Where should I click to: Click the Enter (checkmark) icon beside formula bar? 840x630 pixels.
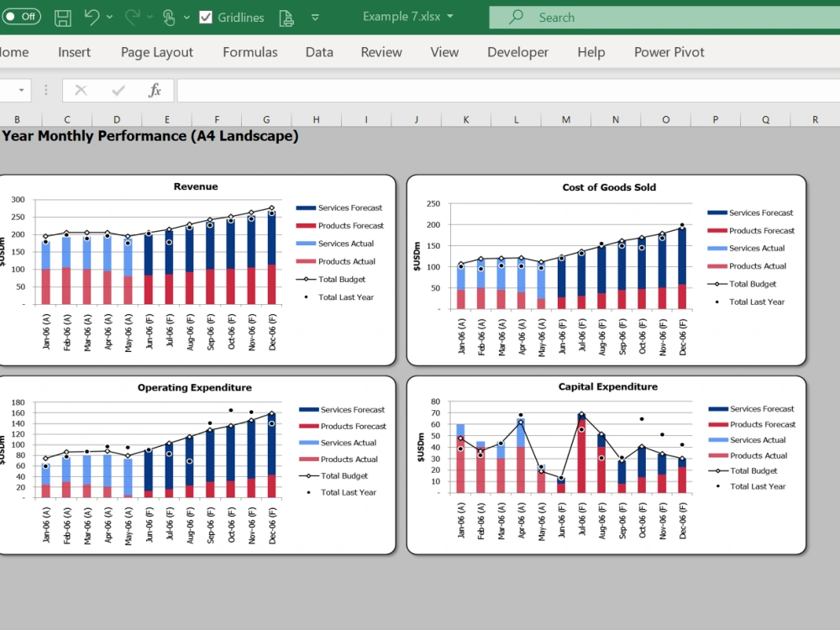(x=118, y=90)
